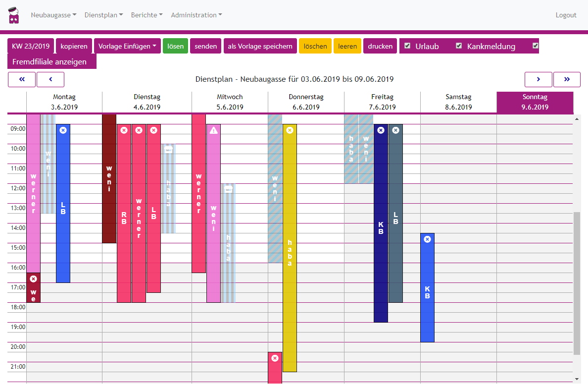Expand the Administration dropdown
This screenshot has height=392, width=588.
196,15
